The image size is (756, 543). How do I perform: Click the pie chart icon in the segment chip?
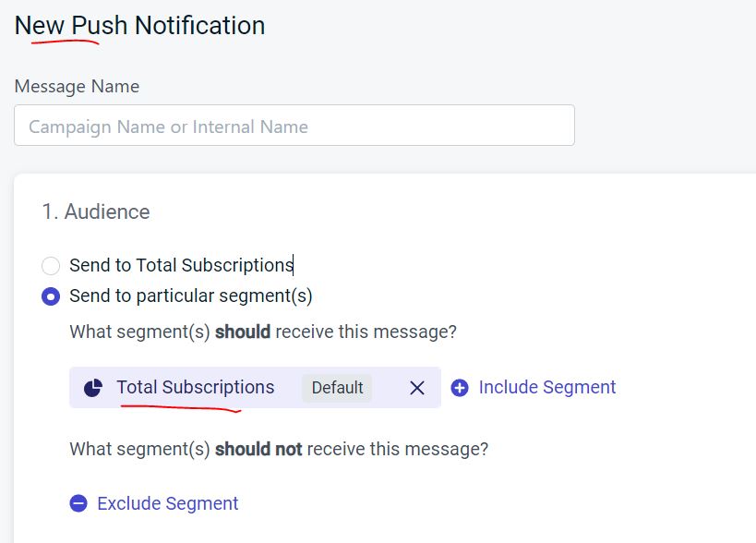93,388
